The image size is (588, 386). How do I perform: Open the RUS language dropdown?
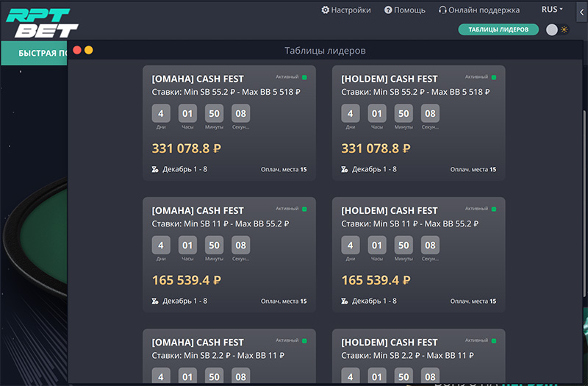[x=552, y=10]
